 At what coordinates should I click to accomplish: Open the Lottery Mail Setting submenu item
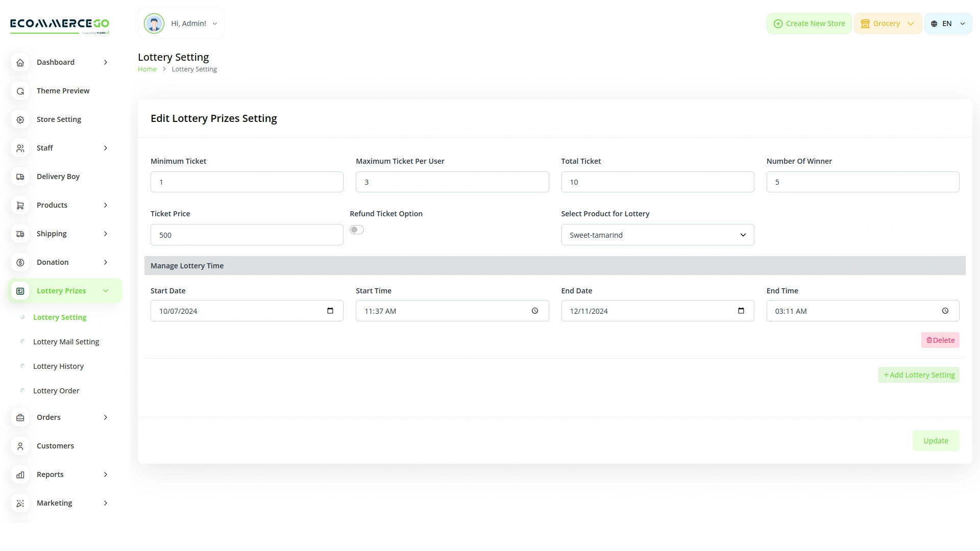[66, 342]
